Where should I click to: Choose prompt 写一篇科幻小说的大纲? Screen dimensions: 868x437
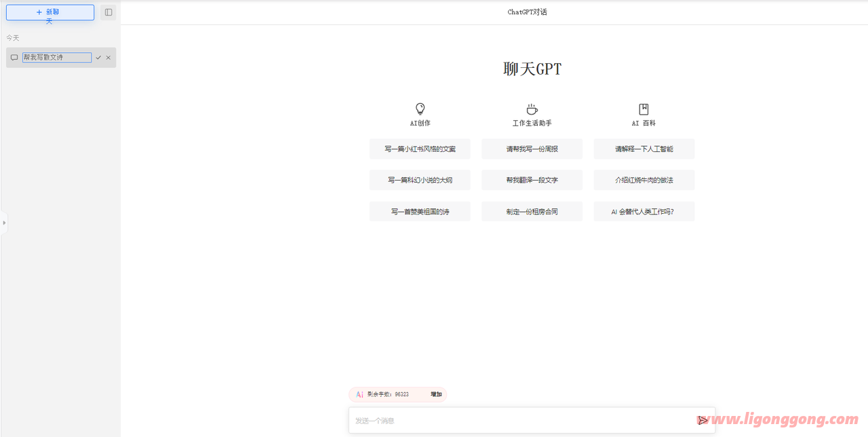pyautogui.click(x=420, y=180)
